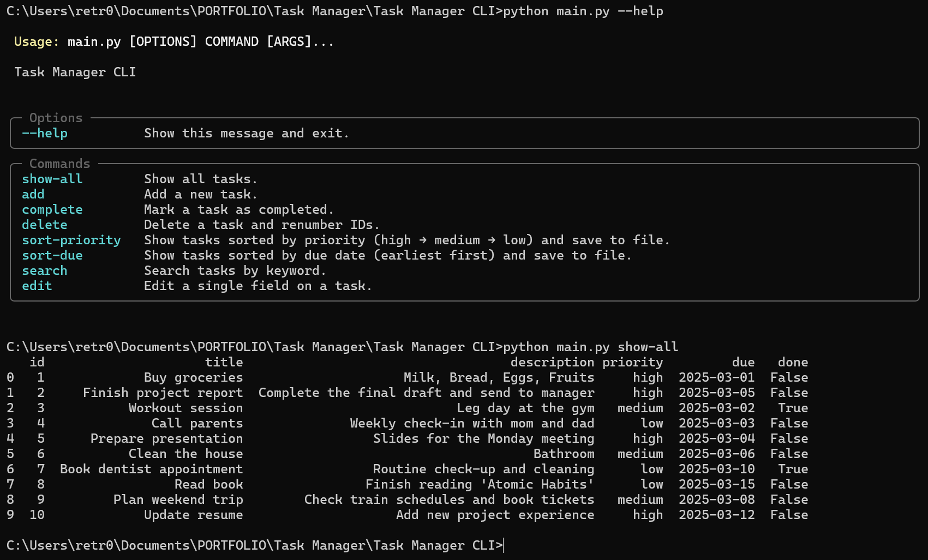Screen dimensions: 928x560
Task: Select the search command entry
Action: (45, 270)
